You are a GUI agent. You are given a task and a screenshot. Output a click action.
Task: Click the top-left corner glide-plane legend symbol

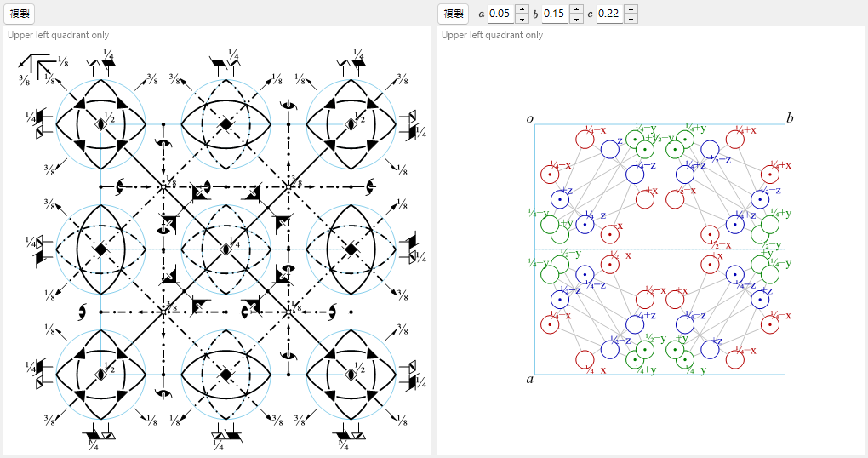pos(39,66)
